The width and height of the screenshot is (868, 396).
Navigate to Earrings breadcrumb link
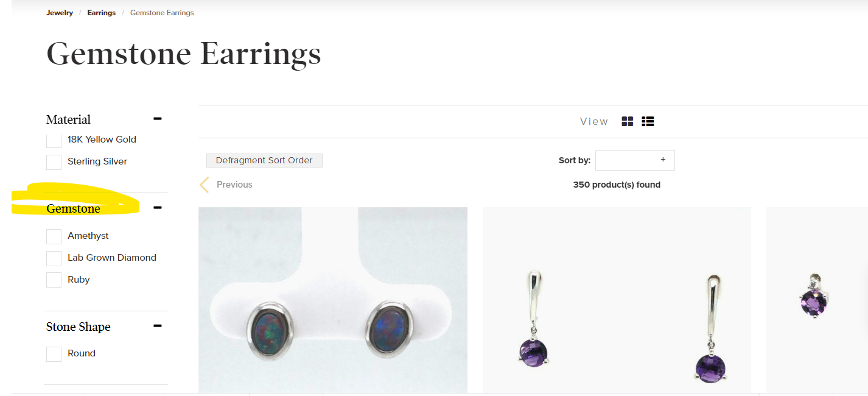(101, 13)
